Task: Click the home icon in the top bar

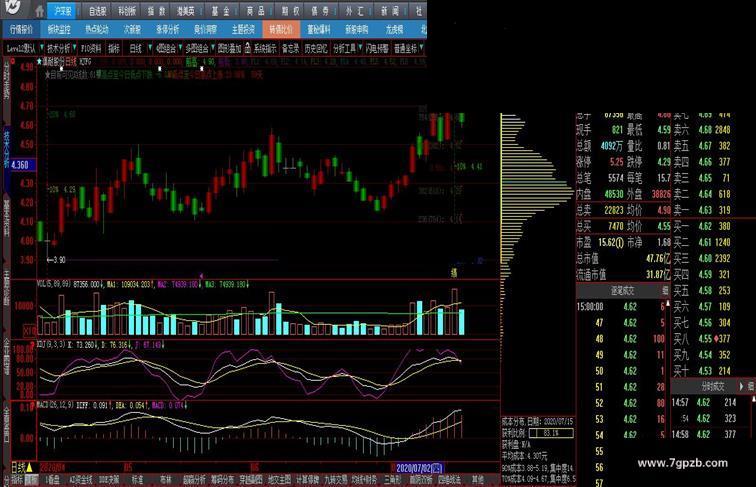Action: (40, 11)
